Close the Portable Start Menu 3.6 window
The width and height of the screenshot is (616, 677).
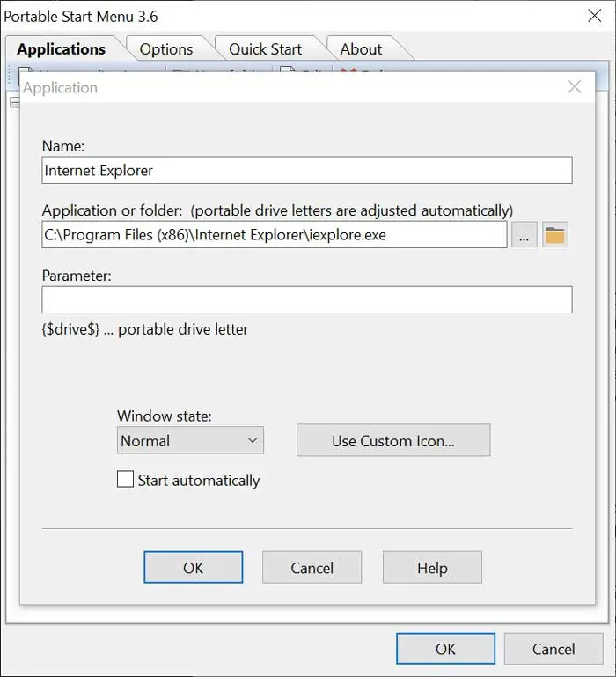[594, 16]
